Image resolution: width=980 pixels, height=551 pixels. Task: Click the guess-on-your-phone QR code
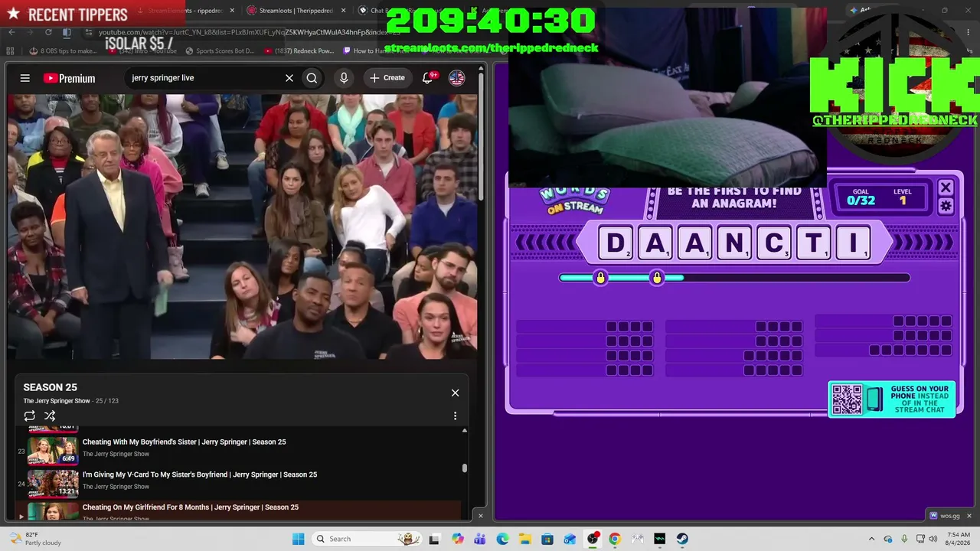847,399
